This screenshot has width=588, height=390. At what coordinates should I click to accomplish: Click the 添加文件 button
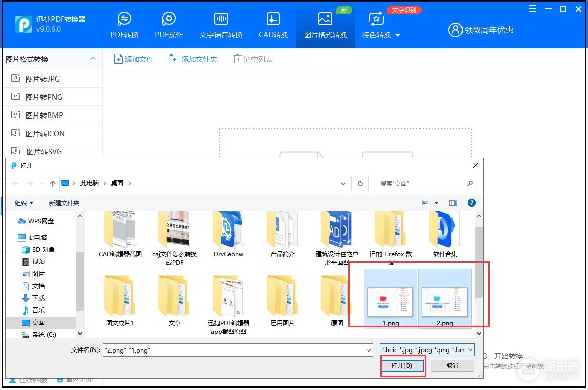[x=134, y=59]
